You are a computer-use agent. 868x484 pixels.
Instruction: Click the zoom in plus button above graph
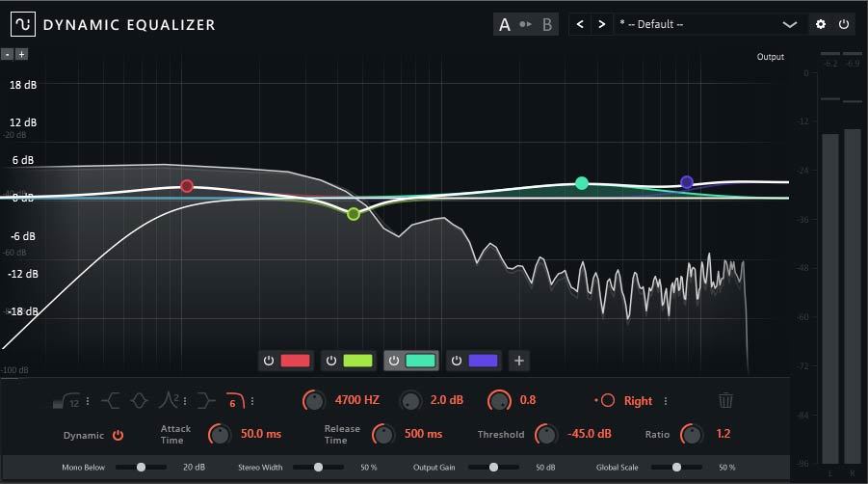(x=21, y=54)
